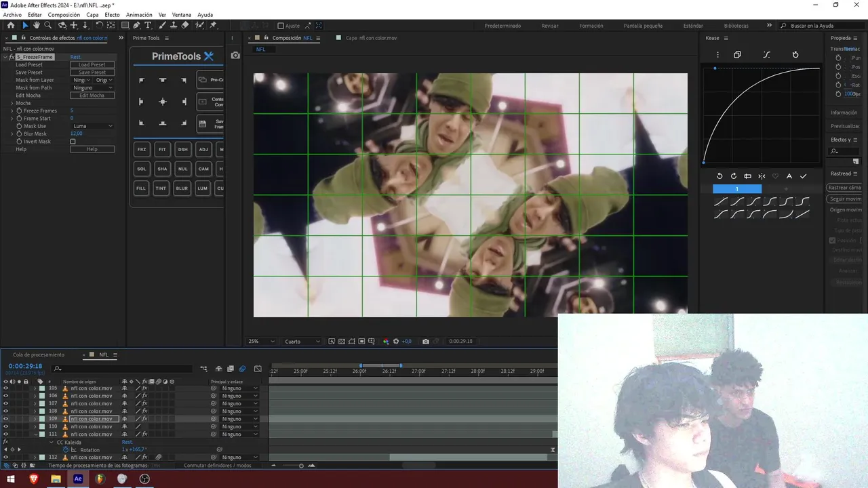Viewport: 868px width, 488px height.
Task: Select the Type text tool
Action: [148, 25]
